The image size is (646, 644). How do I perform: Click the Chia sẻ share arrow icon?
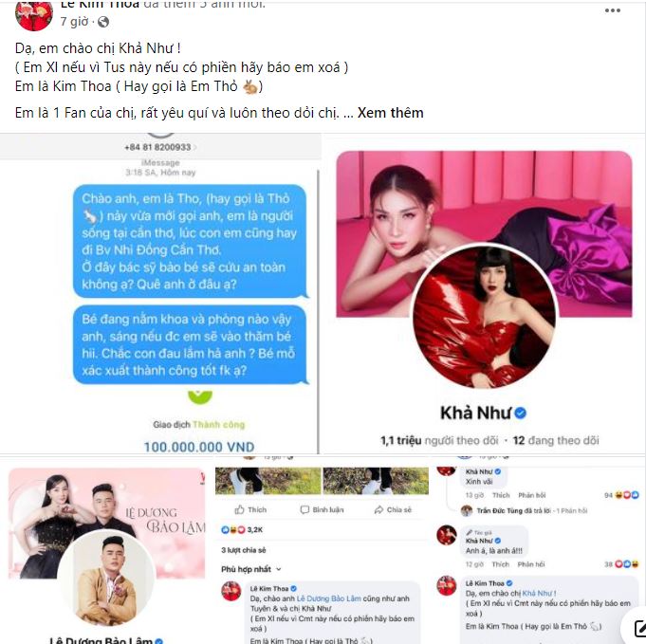pos(378,510)
